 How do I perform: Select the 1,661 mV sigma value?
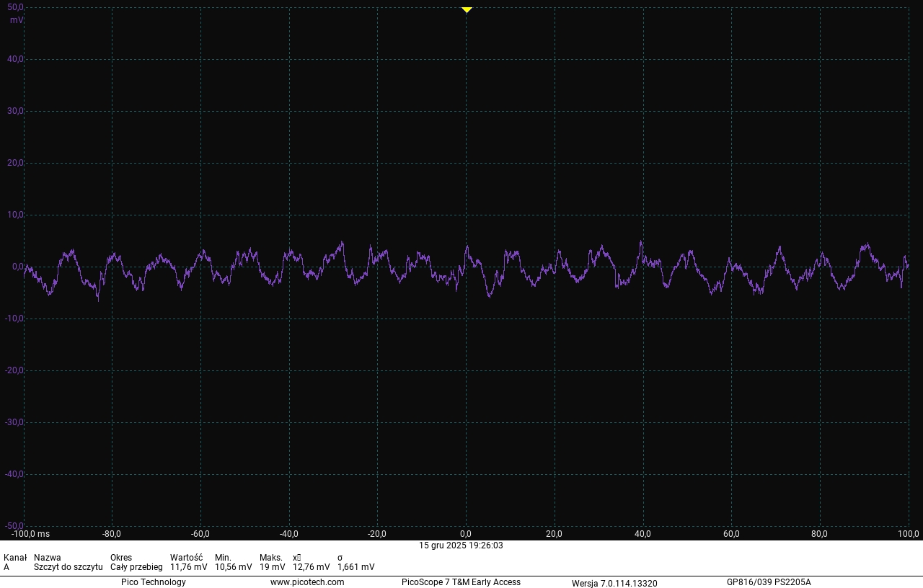(355, 567)
